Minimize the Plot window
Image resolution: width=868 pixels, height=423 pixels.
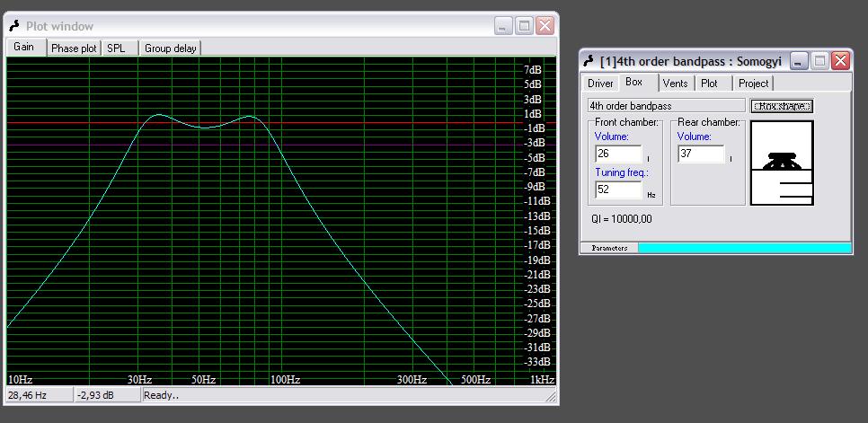pyautogui.click(x=503, y=26)
